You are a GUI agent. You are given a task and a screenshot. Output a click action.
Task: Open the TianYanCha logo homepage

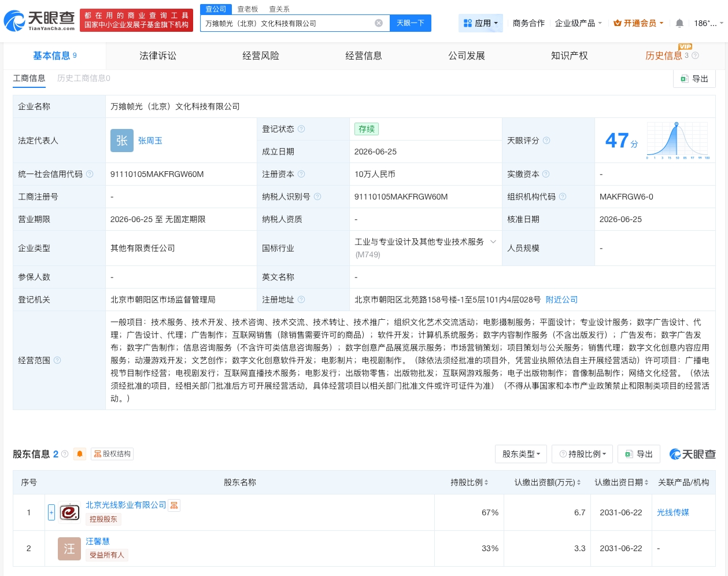point(39,21)
